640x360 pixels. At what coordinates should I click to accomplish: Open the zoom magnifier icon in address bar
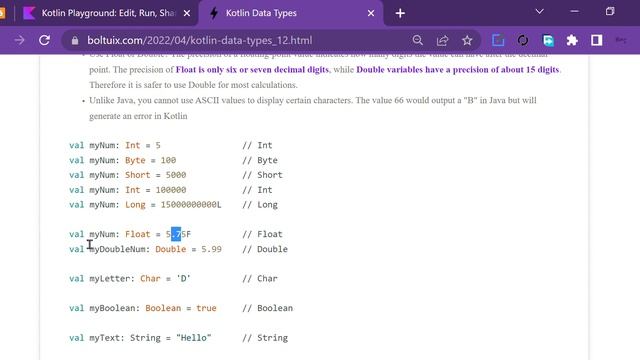tap(418, 40)
